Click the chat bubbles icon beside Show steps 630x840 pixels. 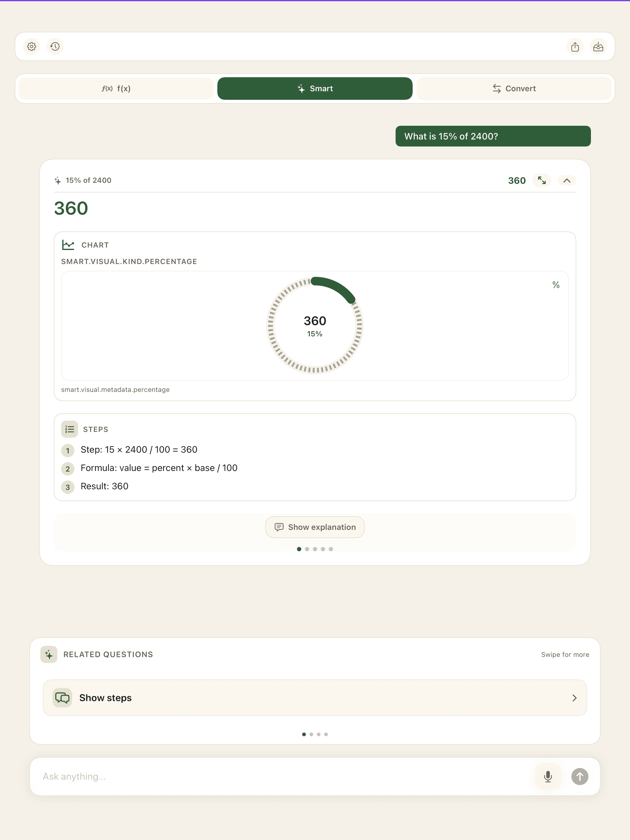tap(62, 698)
